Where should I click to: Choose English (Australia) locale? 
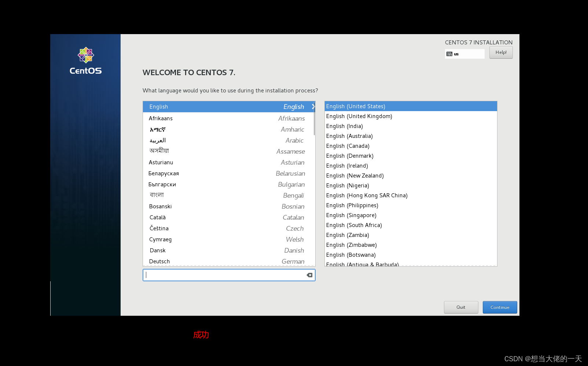pyautogui.click(x=411, y=136)
